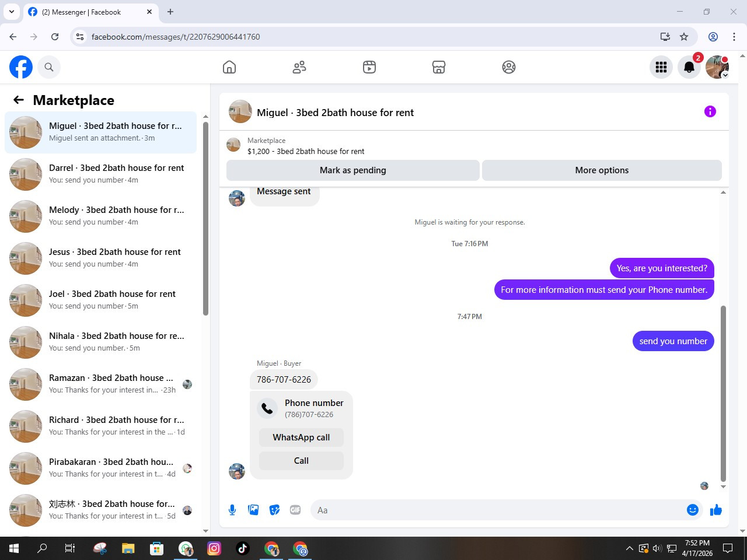Open the Melody conversation
This screenshot has height=560, width=747.
point(100,216)
